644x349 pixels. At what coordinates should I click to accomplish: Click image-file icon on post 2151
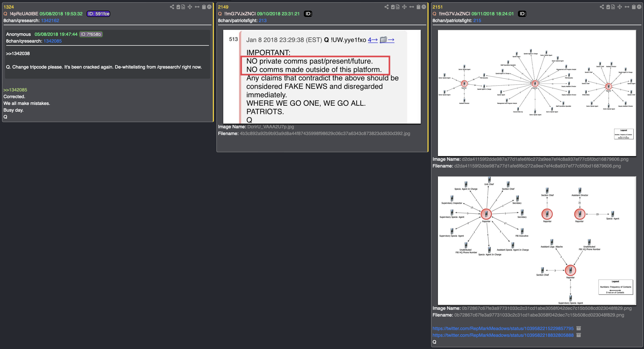click(613, 7)
